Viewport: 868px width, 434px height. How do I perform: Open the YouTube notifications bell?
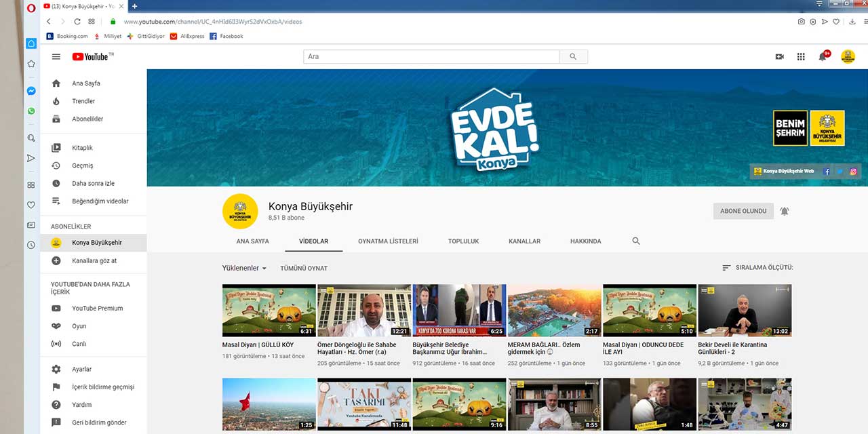(823, 57)
